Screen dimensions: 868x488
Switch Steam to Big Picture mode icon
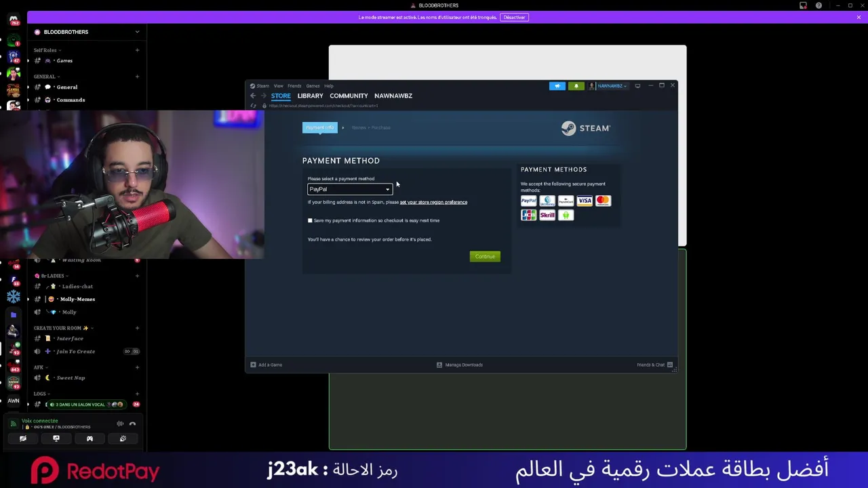(637, 86)
